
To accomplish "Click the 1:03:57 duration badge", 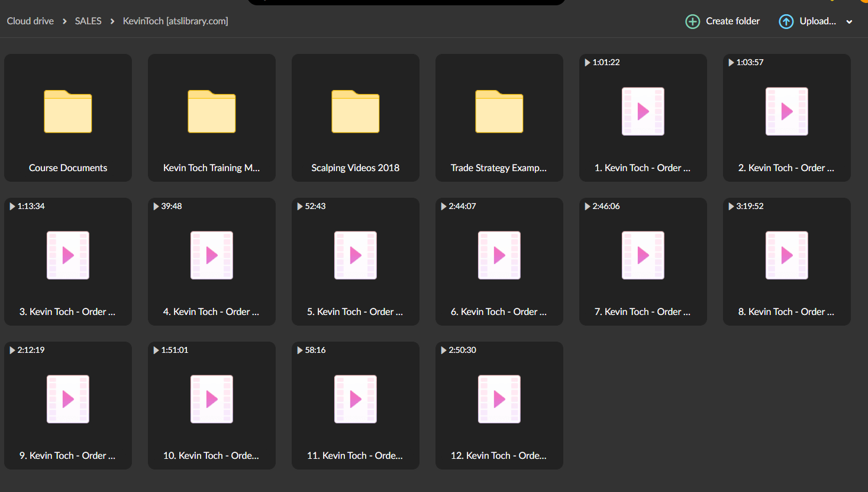I will pos(746,62).
